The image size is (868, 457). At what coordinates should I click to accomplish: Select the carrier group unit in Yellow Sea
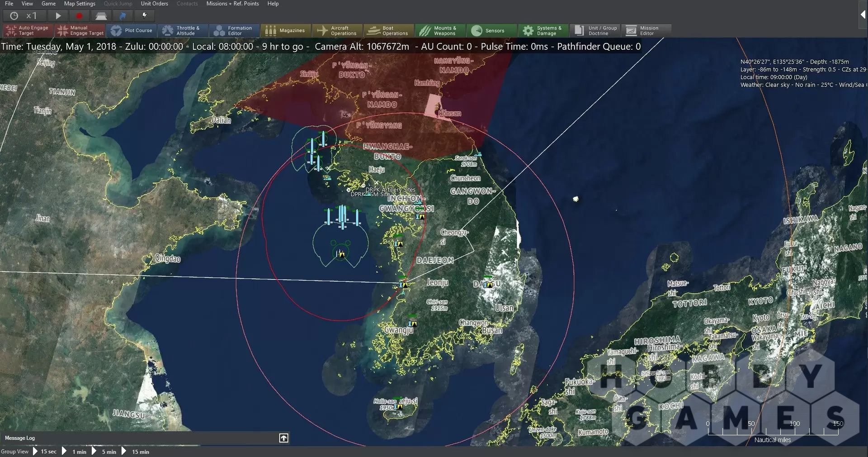340,254
